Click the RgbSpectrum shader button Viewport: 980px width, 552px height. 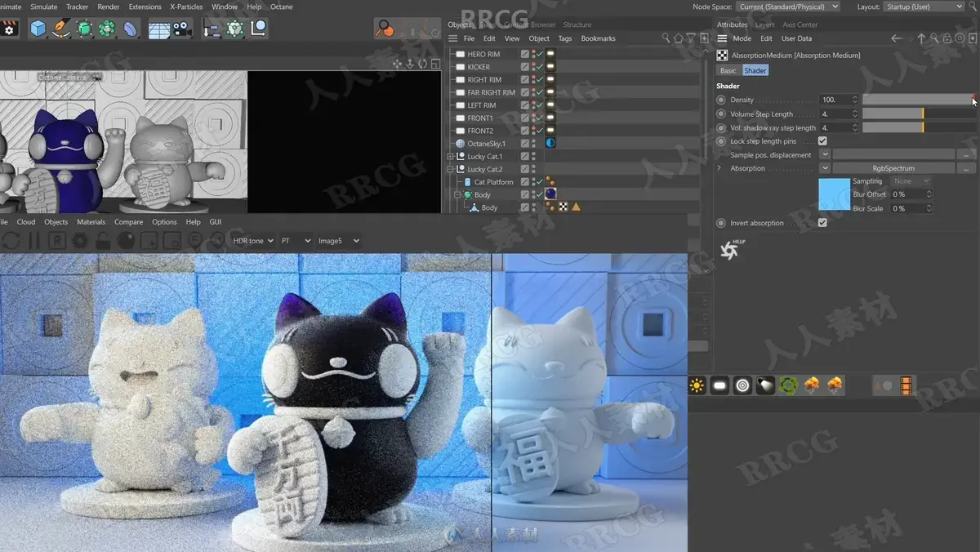[x=893, y=168]
